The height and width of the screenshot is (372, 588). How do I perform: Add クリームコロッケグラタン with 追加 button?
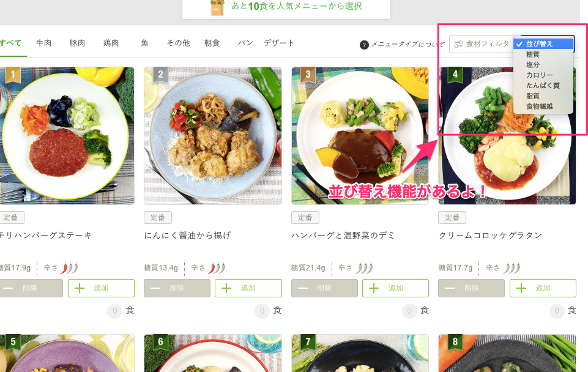click(x=543, y=288)
